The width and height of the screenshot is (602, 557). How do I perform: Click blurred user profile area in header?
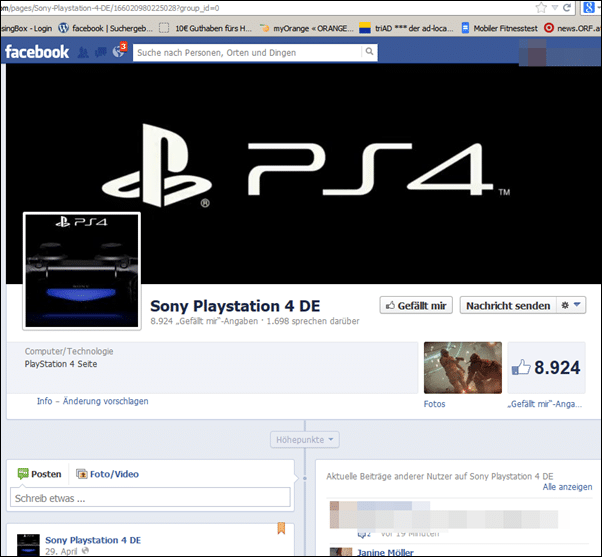coord(559,52)
